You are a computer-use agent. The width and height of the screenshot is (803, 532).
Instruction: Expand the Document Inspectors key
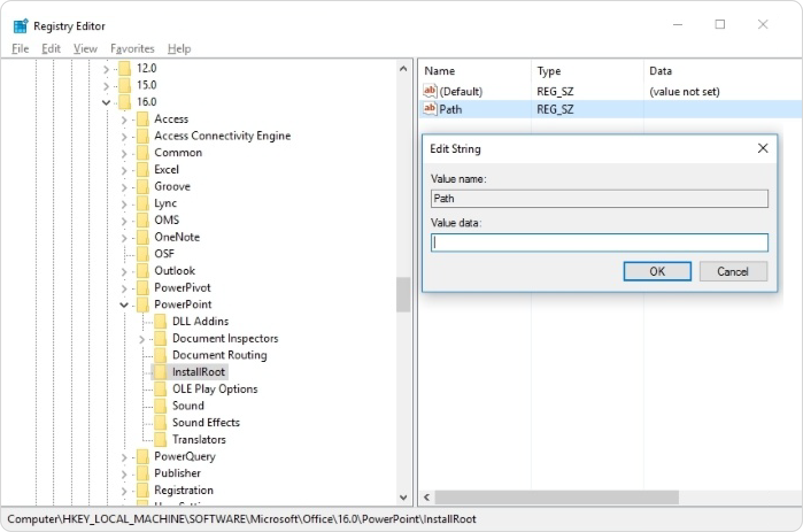(142, 340)
